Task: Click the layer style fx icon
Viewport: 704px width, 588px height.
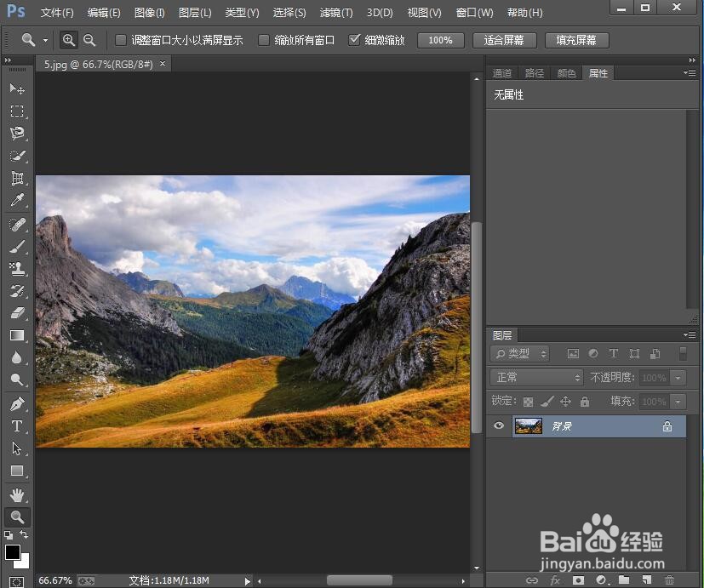Action: [555, 580]
